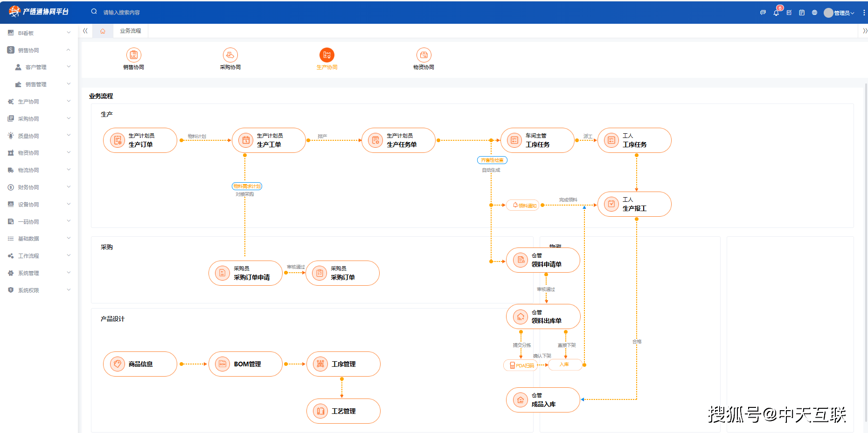Switch to the 业务流程 tab
The width and height of the screenshot is (868, 433).
click(x=130, y=31)
